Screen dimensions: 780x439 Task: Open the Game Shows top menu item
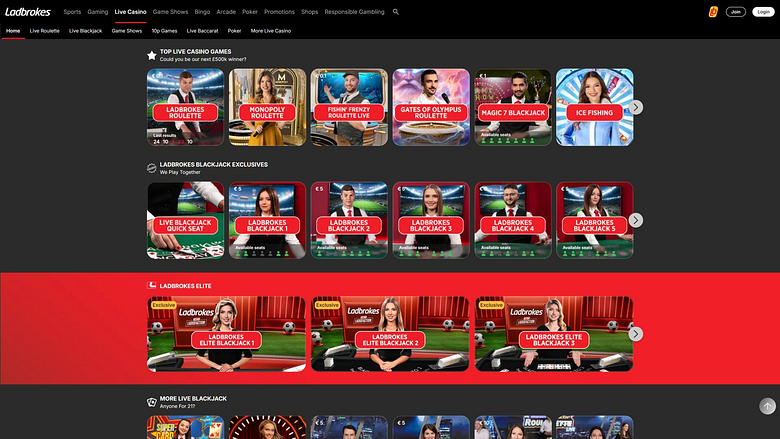(170, 12)
